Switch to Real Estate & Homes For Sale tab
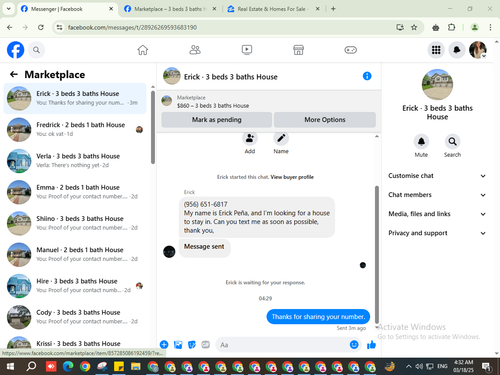Viewport: 500px width, 375px height. [273, 9]
